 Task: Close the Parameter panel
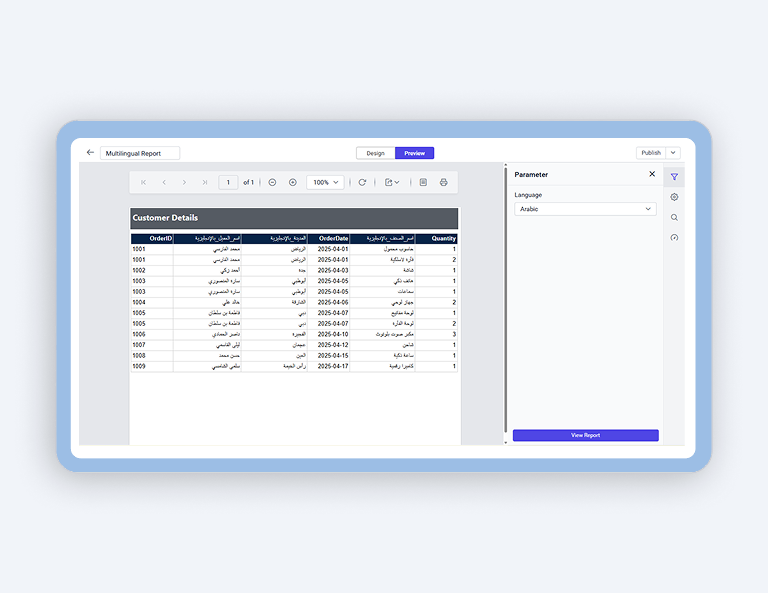click(652, 174)
